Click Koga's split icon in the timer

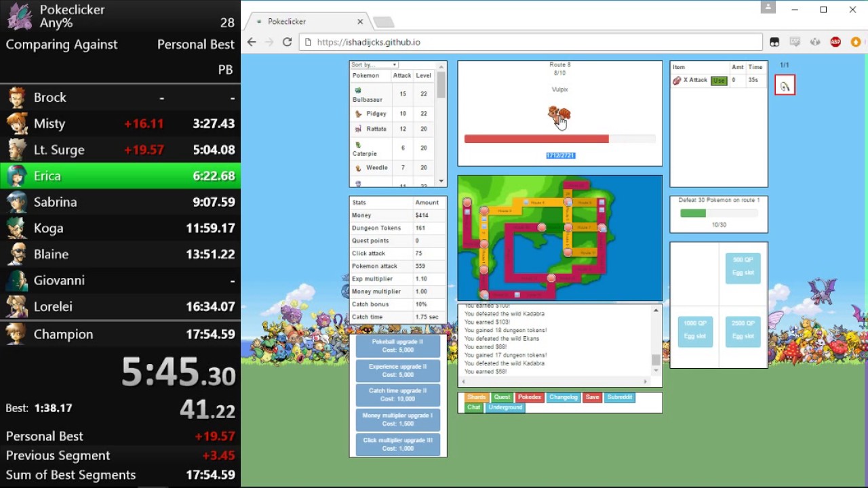pyautogui.click(x=17, y=228)
